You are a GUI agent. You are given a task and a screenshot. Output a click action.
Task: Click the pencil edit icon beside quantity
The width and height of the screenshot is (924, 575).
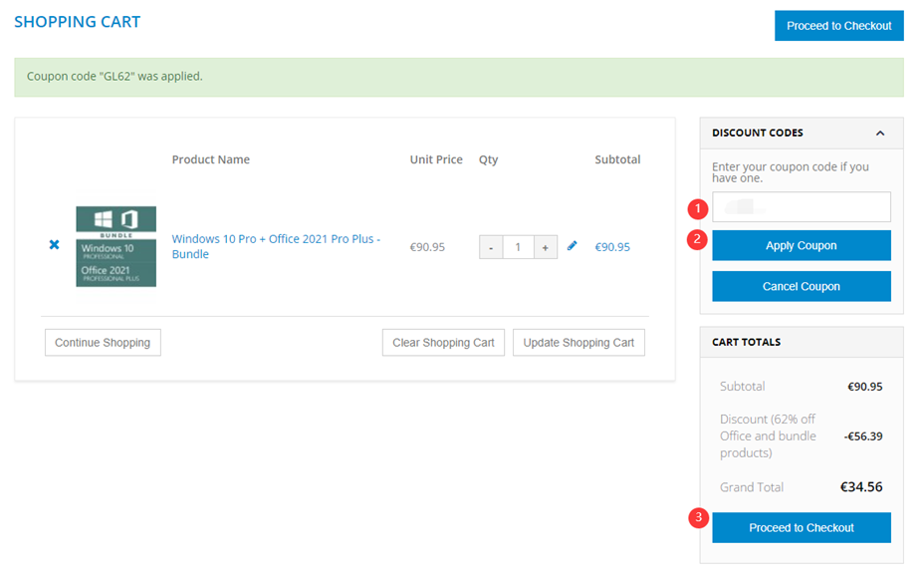(573, 245)
